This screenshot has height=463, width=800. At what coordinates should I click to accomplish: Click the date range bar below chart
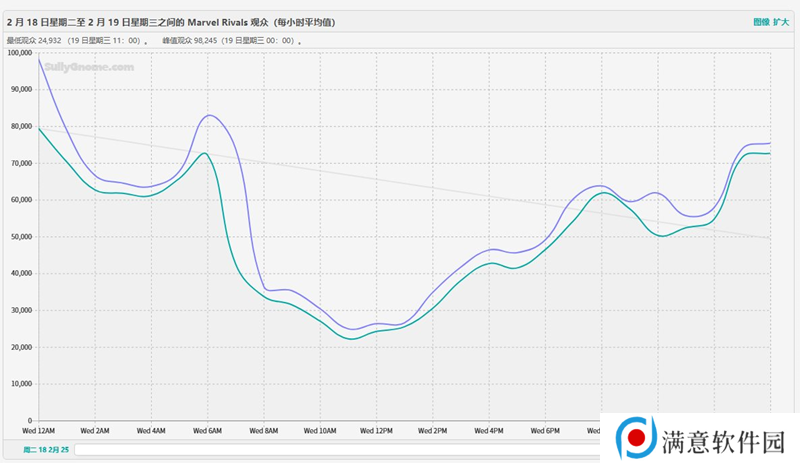click(x=337, y=450)
